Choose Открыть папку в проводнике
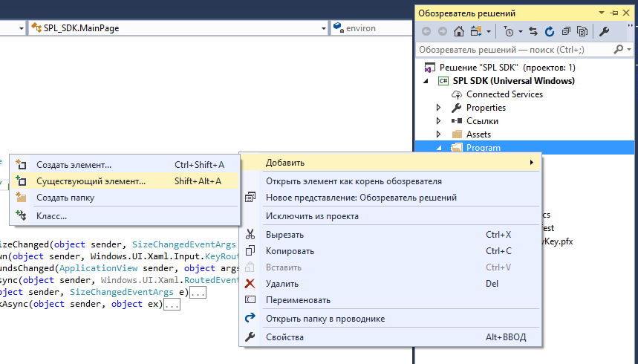Viewport: 638px width, 364px height. [390, 319]
